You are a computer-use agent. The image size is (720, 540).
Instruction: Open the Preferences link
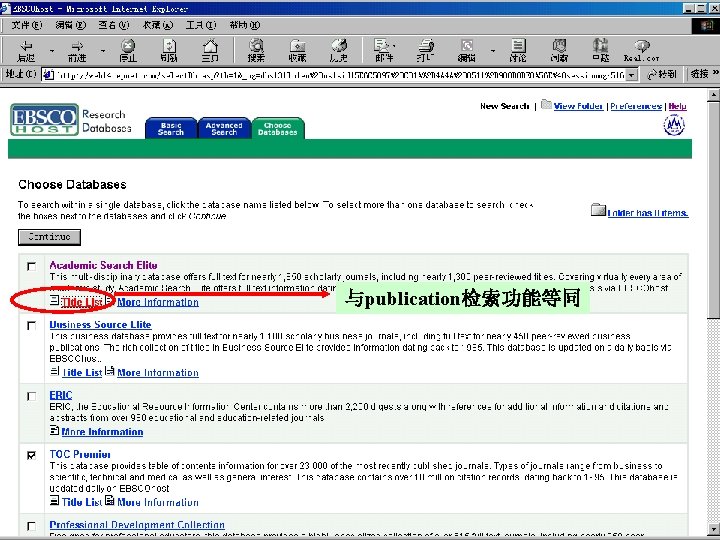(636, 106)
